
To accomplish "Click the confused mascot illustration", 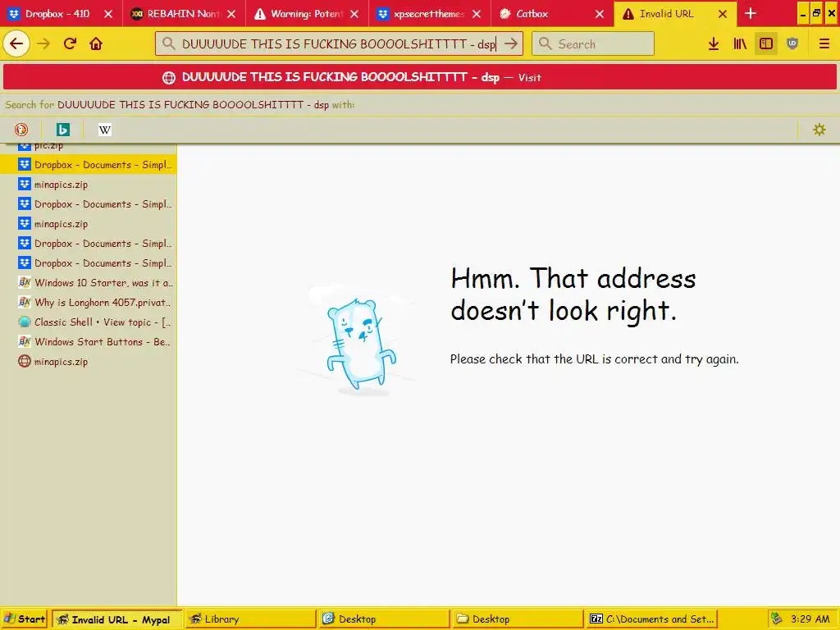I will pyautogui.click(x=356, y=340).
